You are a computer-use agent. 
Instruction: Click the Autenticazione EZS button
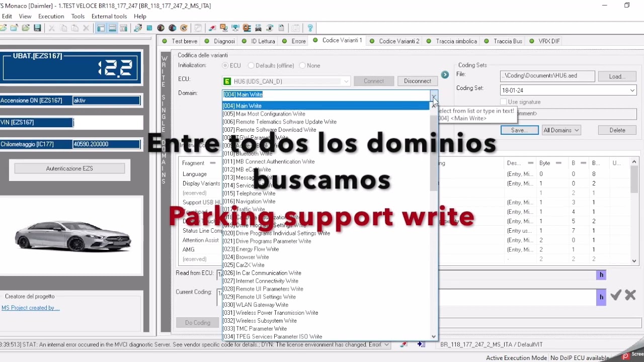[x=69, y=168]
